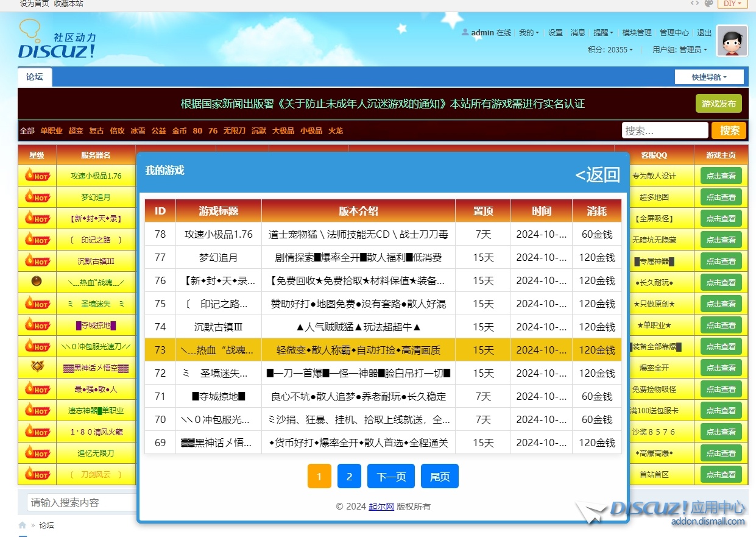Open the admin user avatar picture

coord(732,41)
